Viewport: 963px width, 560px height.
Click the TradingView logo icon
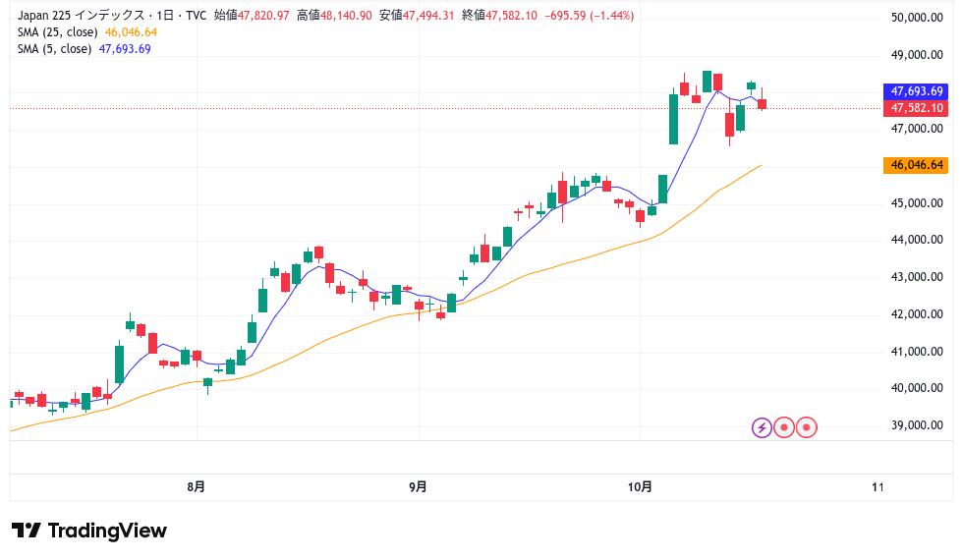click(x=27, y=531)
